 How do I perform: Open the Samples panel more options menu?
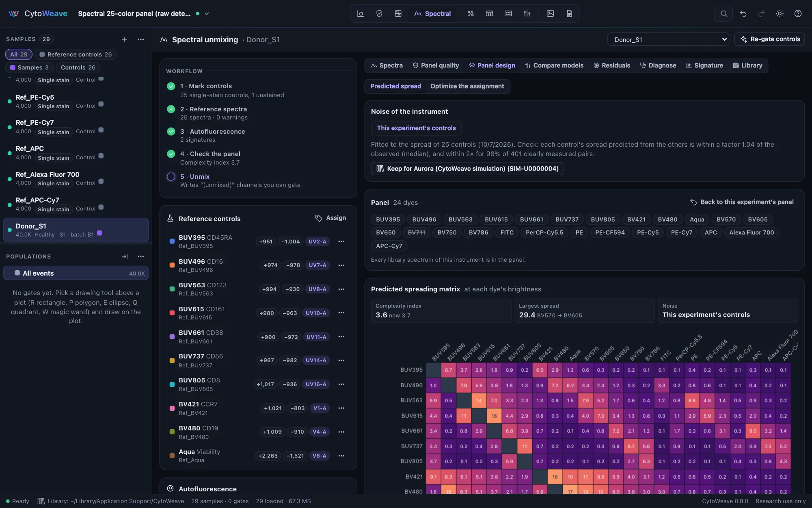click(x=141, y=39)
